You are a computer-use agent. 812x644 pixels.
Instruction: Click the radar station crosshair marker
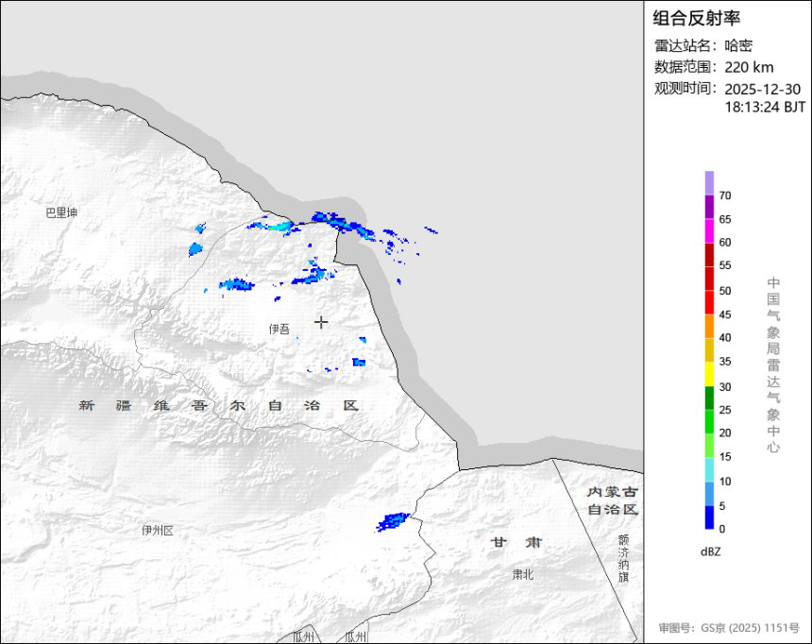(x=321, y=322)
